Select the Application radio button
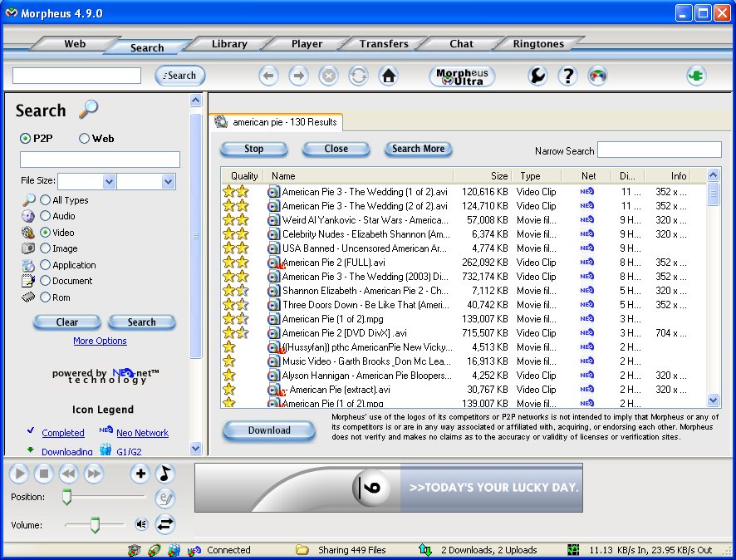Viewport: 736px width, 560px height. point(45,265)
